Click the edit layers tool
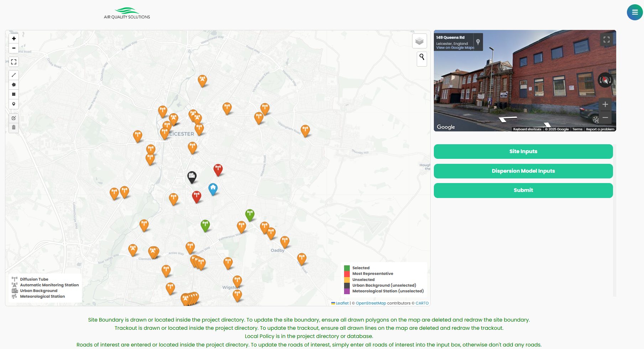This screenshot has height=349, width=644. [14, 118]
